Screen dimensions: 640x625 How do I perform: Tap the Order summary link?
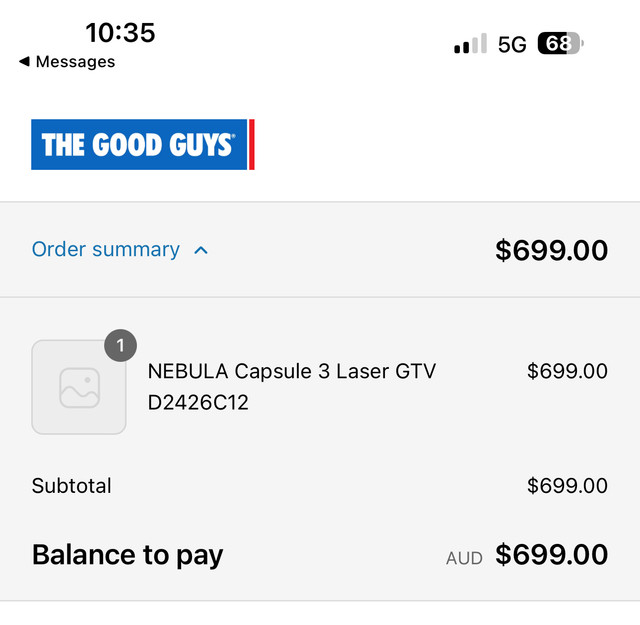tap(106, 249)
